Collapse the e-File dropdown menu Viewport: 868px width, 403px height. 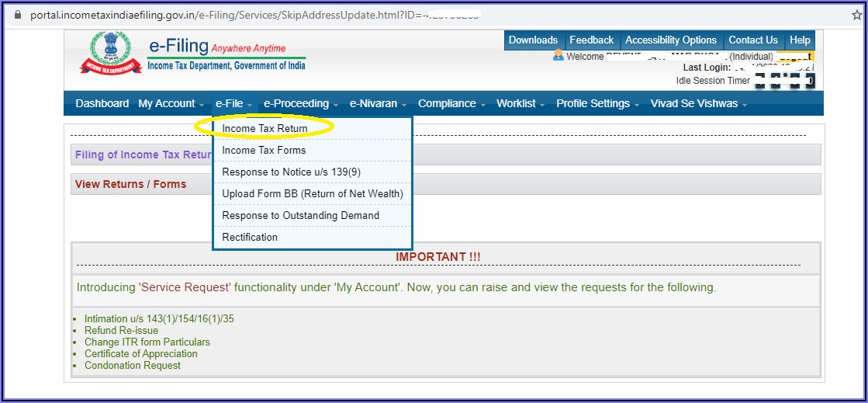[233, 103]
